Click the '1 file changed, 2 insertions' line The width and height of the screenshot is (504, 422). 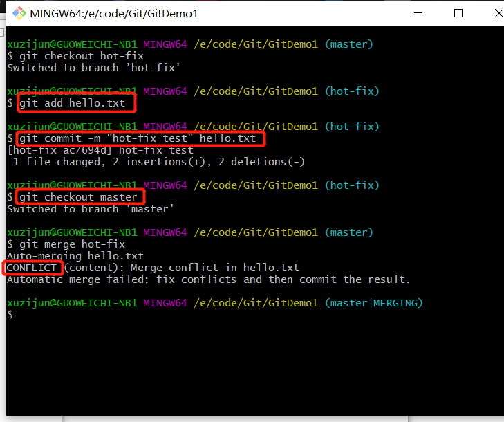(x=158, y=162)
